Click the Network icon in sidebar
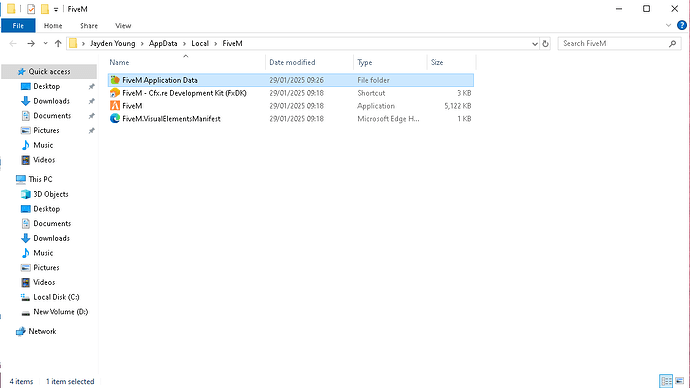 tap(20, 331)
